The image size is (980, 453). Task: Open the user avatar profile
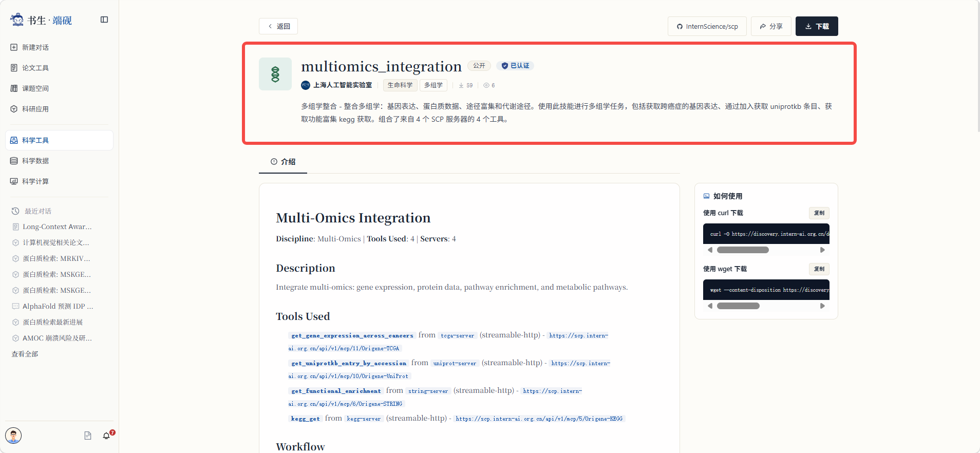[x=13, y=436]
